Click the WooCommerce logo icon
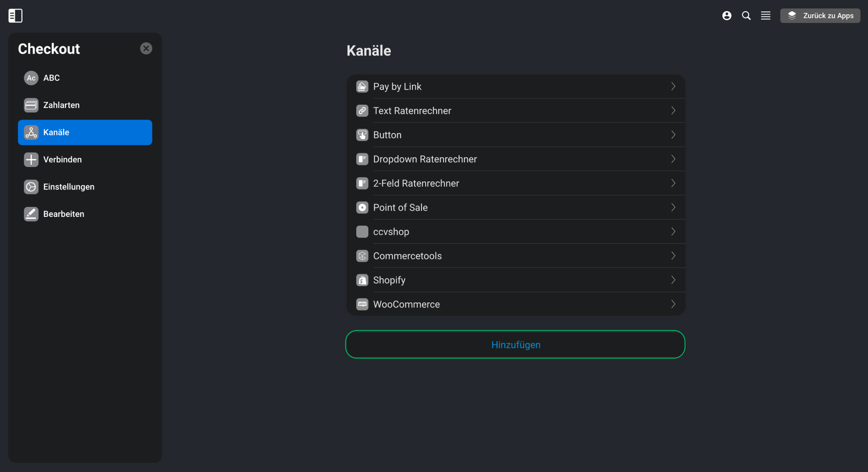868x472 pixels. [362, 304]
